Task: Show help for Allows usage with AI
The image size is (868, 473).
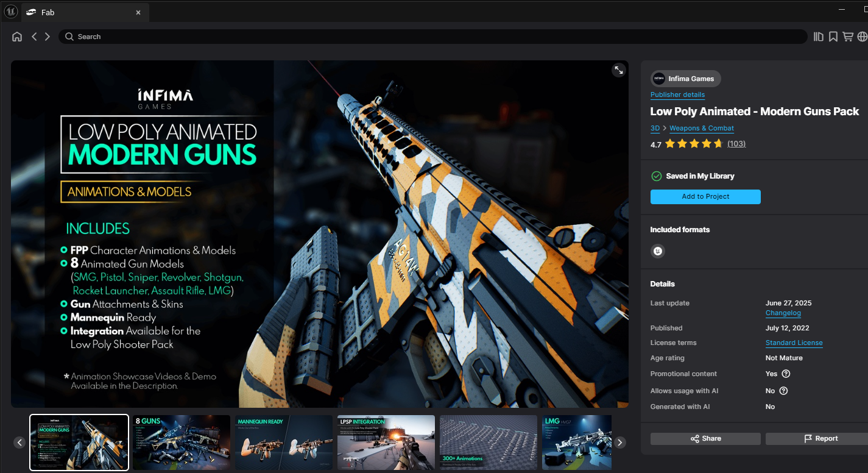Action: pyautogui.click(x=784, y=391)
